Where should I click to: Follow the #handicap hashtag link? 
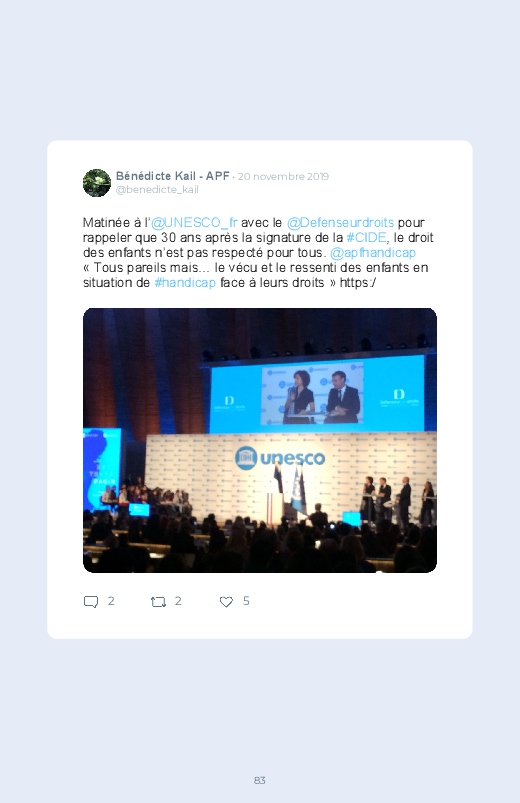tap(185, 283)
